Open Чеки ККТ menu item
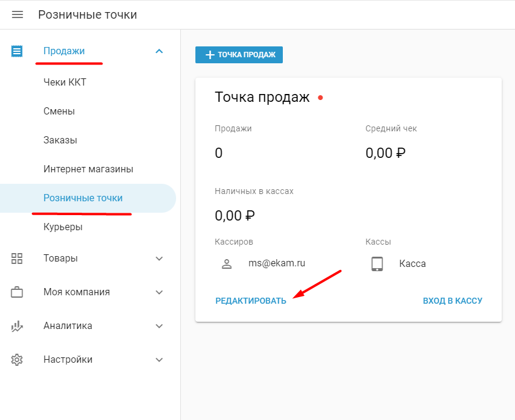Screen dimensions: 515x420 pos(65,82)
